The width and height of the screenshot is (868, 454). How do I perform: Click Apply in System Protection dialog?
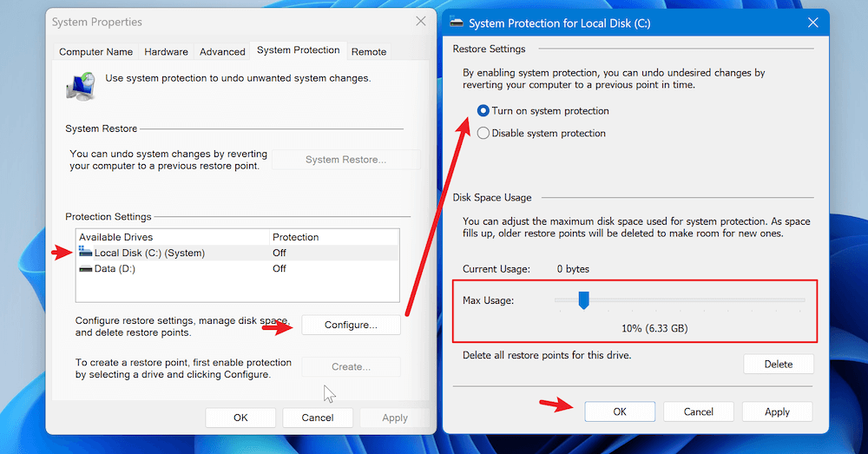777,411
